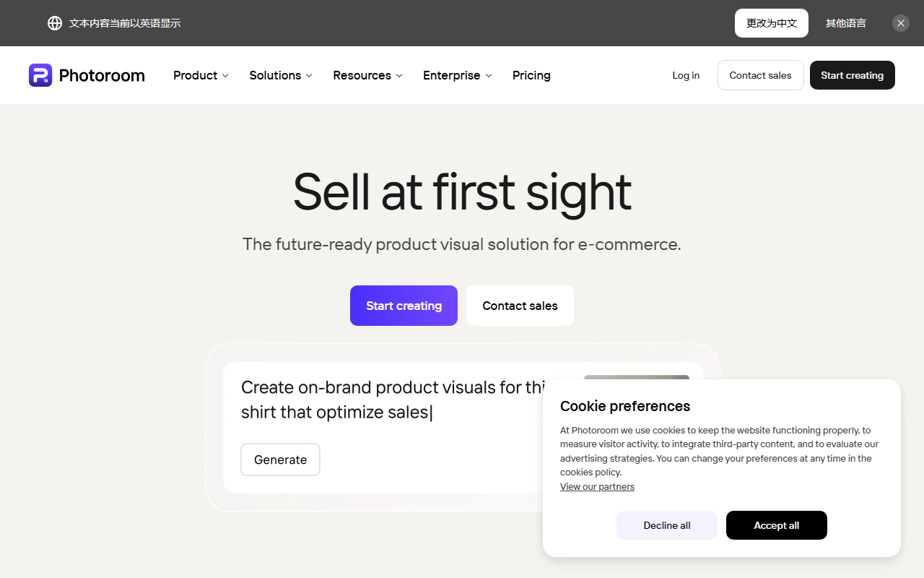924x578 pixels.
Task: Decline all cookies
Action: coord(667,525)
